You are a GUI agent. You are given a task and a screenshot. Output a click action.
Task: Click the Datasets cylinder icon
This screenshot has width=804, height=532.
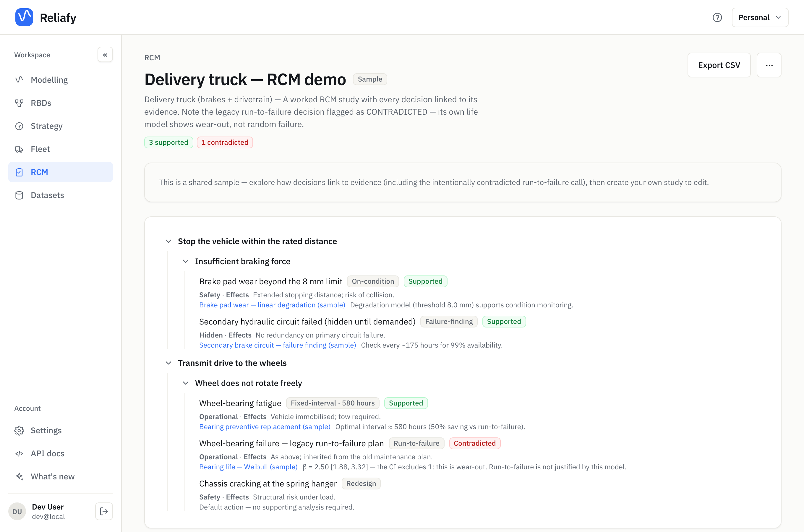19,195
